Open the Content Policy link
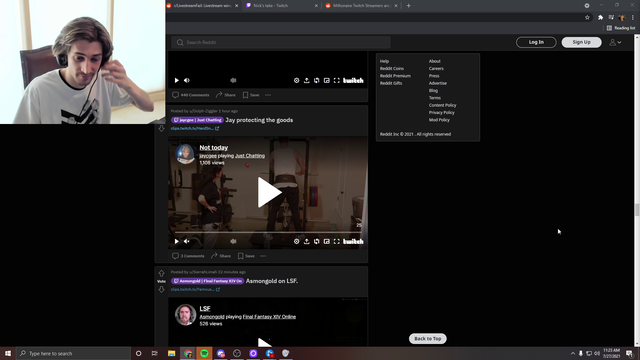This screenshot has height=360, width=640. coord(442,105)
